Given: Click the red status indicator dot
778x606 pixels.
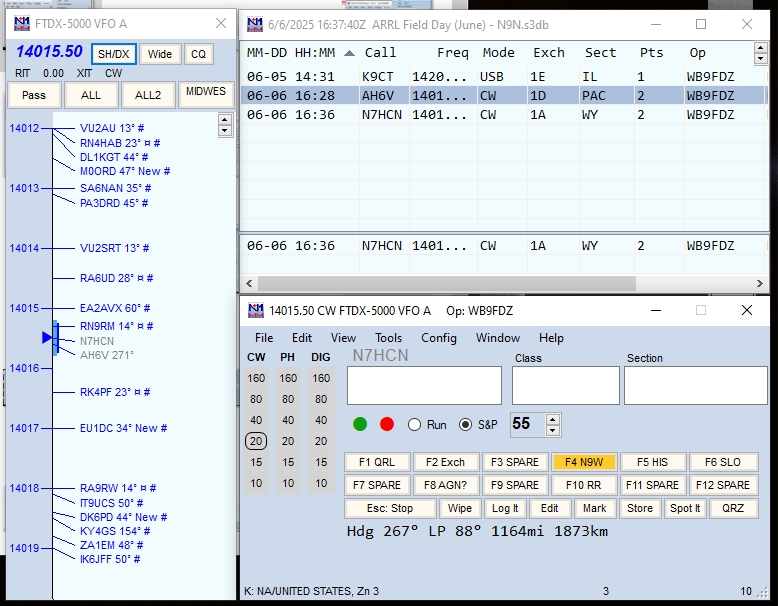Looking at the screenshot, I should pos(387,424).
